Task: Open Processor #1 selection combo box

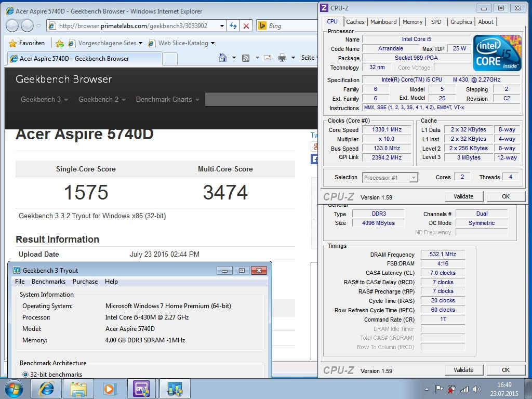Action: coord(390,178)
